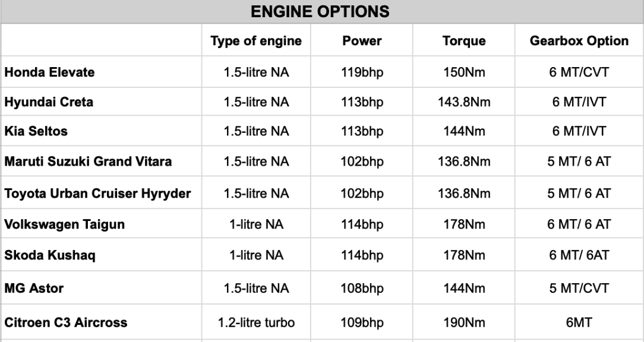This screenshot has width=644, height=342.
Task: Select the 1.2-litre turbo engine cell
Action: [256, 323]
